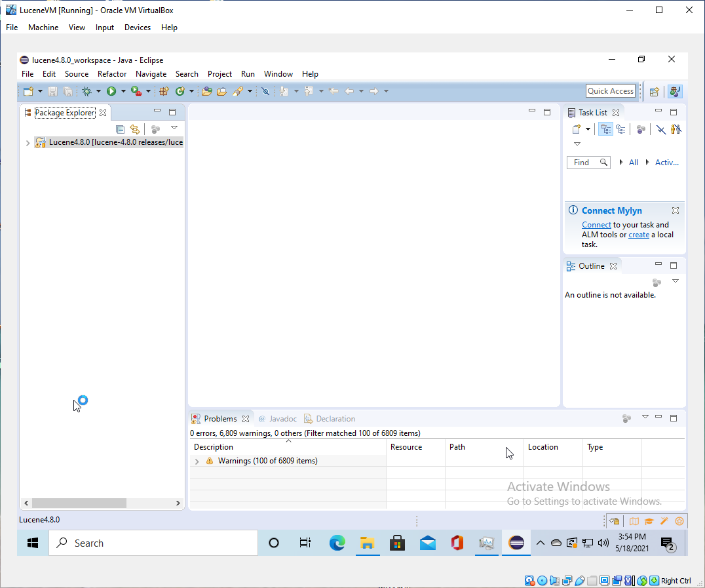Image resolution: width=705 pixels, height=588 pixels.
Task: Click the New Java Package icon
Action: (164, 91)
